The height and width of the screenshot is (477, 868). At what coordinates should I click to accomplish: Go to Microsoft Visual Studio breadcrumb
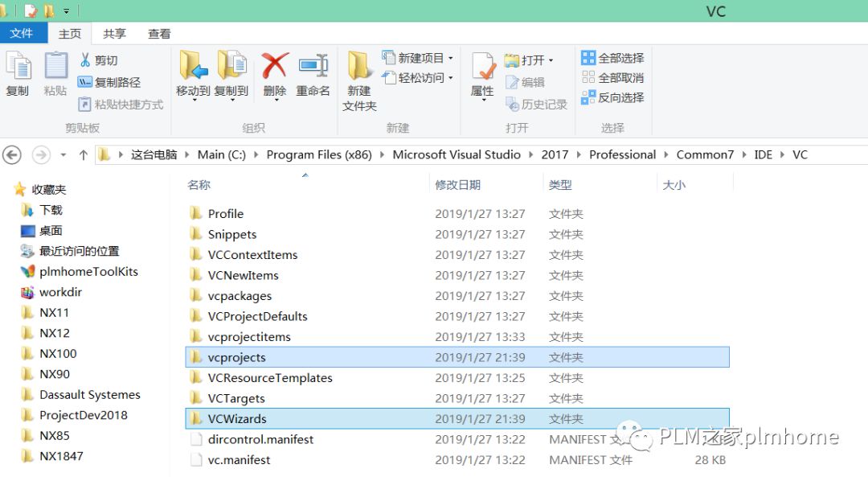pos(457,154)
